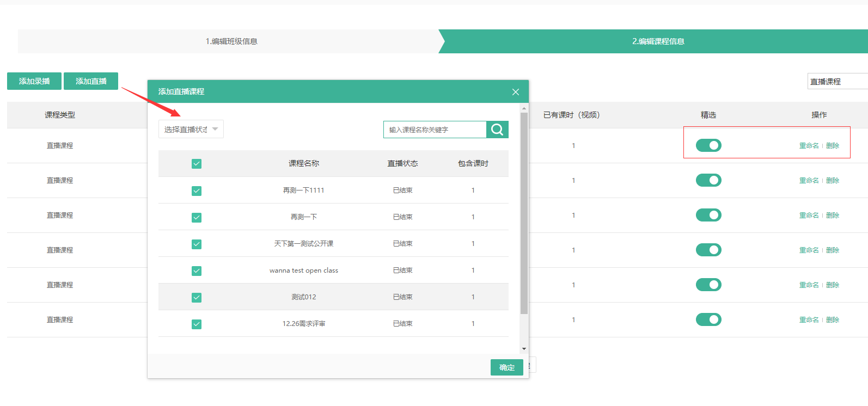Click the 包含课时 column header
This screenshot has width=868, height=406.
tap(473, 163)
